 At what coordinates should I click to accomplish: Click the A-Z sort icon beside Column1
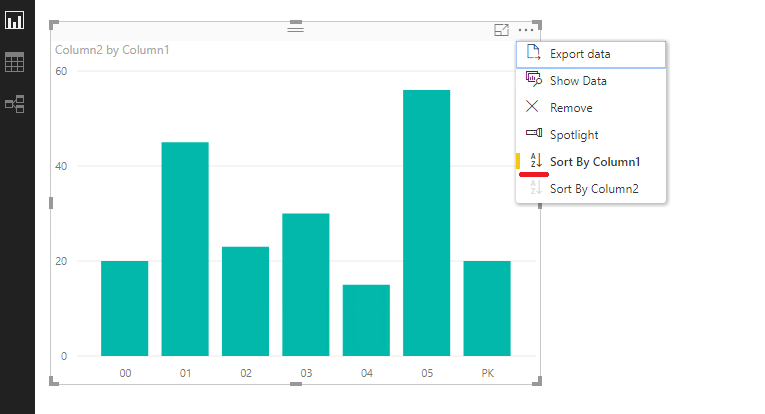coord(536,160)
